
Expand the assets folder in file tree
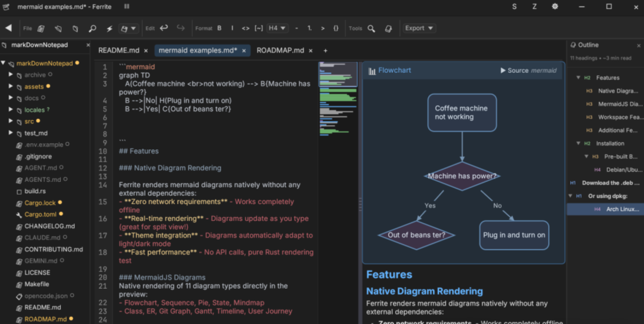pyautogui.click(x=11, y=87)
